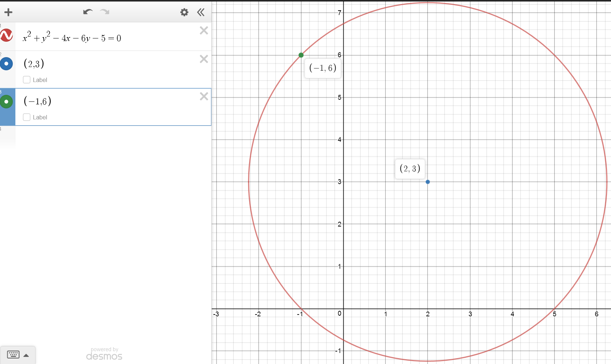Expand the keyboard menu arrow
The height and width of the screenshot is (364, 611).
pos(26,355)
